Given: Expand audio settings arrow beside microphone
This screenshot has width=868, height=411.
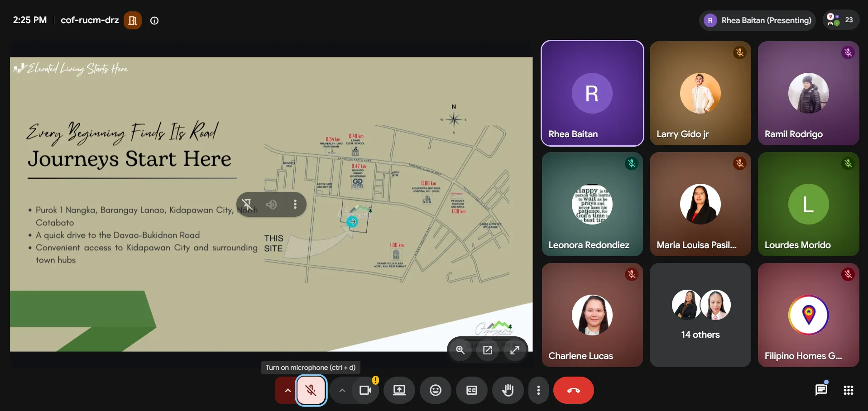Looking at the screenshot, I should [288, 390].
